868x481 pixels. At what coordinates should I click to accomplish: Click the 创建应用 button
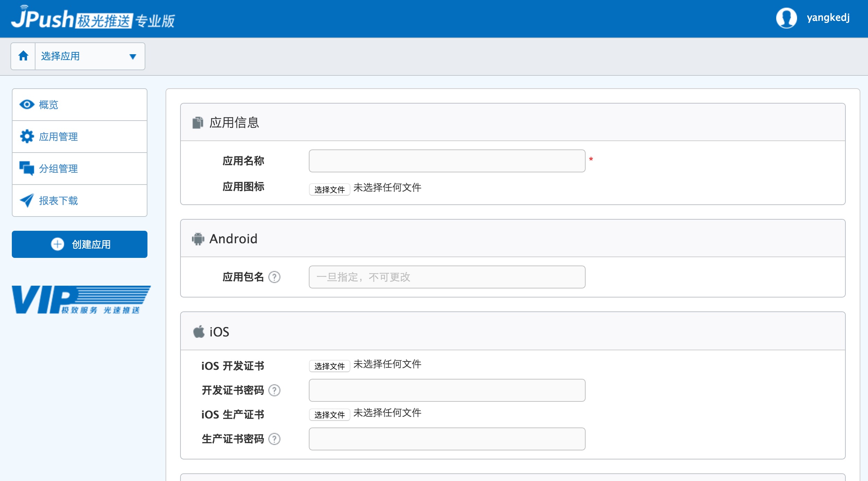[x=80, y=244]
